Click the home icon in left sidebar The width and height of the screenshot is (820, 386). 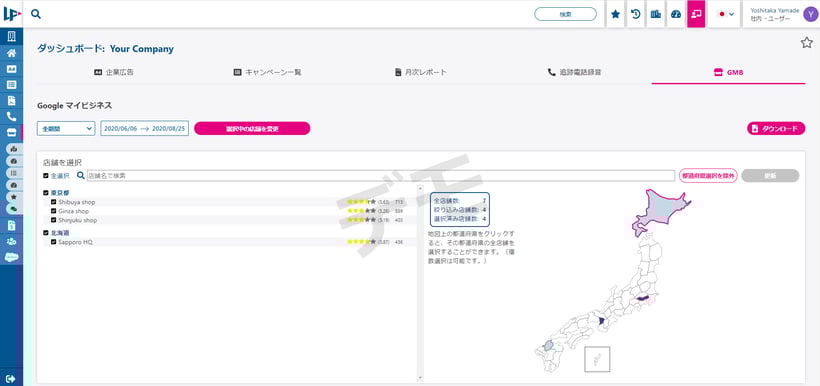point(12,53)
